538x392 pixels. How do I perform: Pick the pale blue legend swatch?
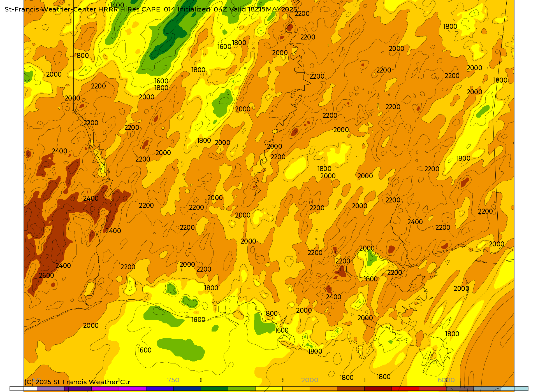click(514, 389)
